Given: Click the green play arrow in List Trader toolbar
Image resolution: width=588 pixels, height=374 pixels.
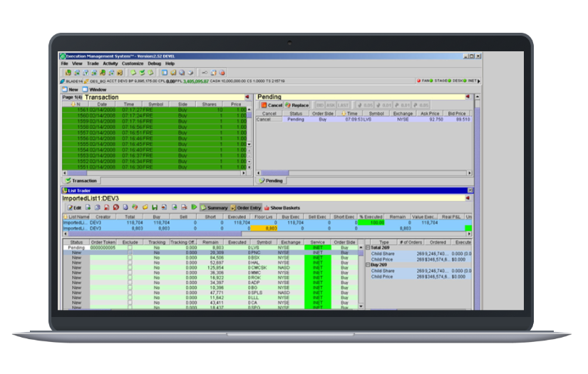Looking at the screenshot, I should (x=194, y=207).
